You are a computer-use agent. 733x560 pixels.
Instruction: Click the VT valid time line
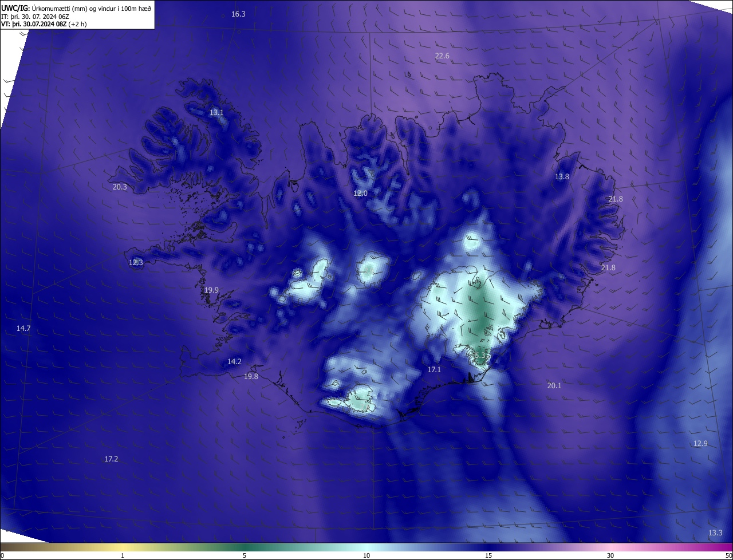(44, 24)
